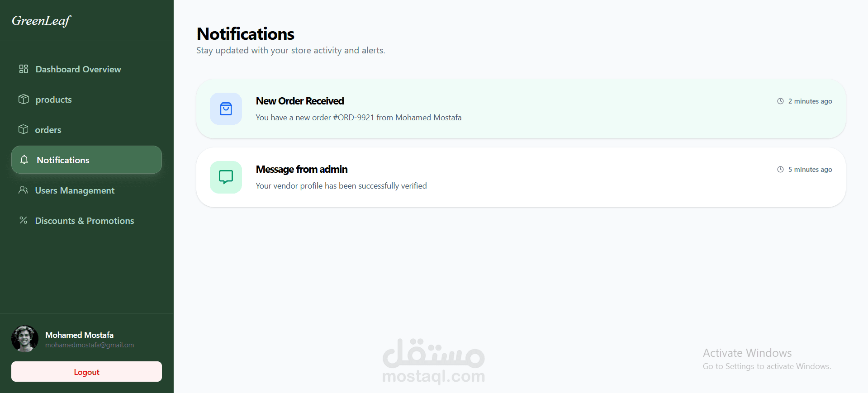This screenshot has width=868, height=393.
Task: Click the order #ORD-9921 description text
Action: coord(359,118)
